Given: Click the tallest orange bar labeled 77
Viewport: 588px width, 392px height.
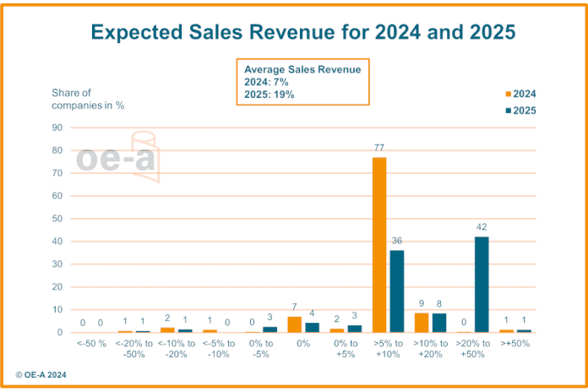Looking at the screenshot, I should (379, 244).
